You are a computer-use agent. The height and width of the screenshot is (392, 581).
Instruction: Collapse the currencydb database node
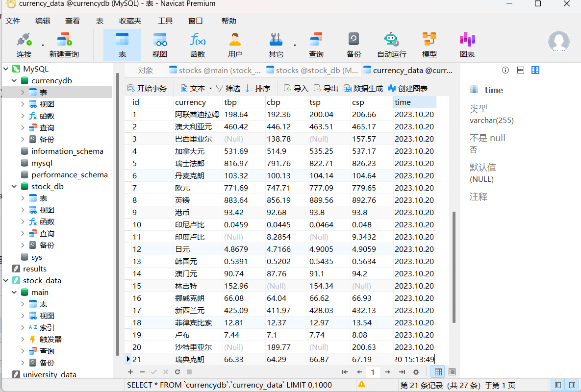tap(14, 81)
